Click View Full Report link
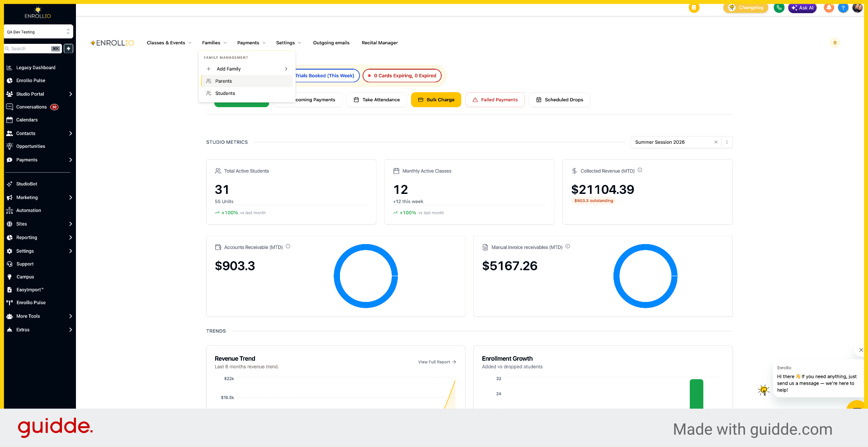The width and height of the screenshot is (868, 447). coord(437,362)
